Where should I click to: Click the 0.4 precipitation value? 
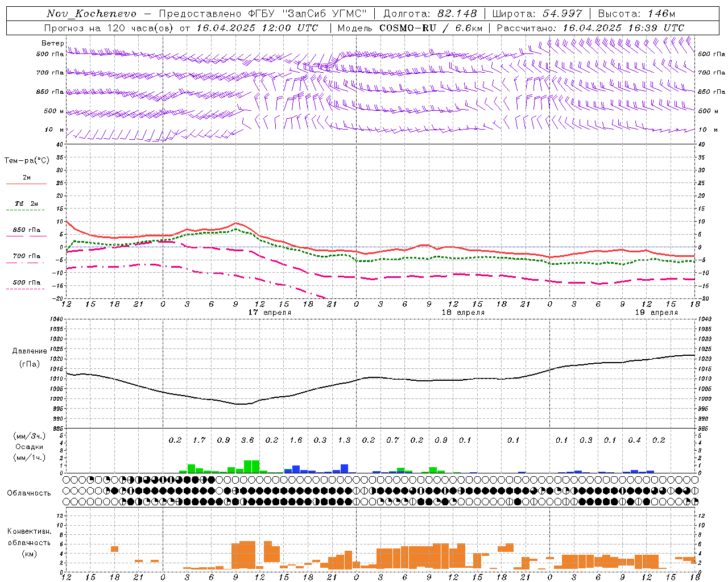tap(634, 440)
